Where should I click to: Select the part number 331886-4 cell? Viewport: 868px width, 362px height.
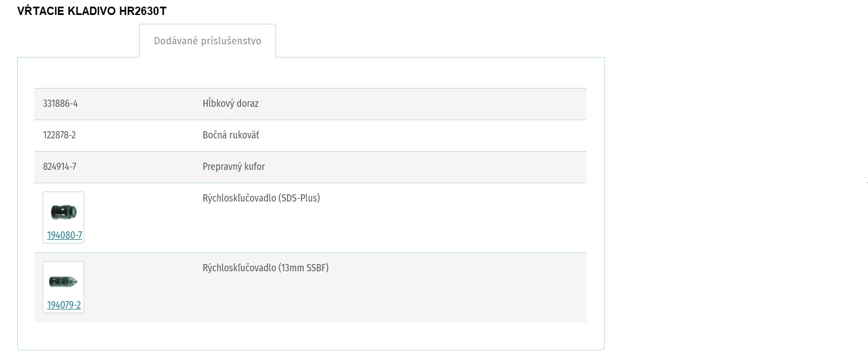tap(60, 104)
